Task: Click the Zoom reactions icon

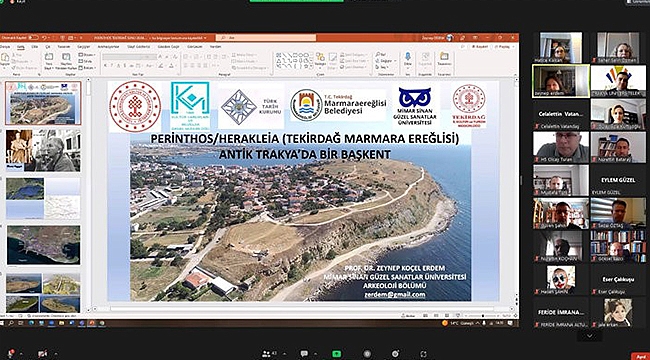Action: (395, 353)
